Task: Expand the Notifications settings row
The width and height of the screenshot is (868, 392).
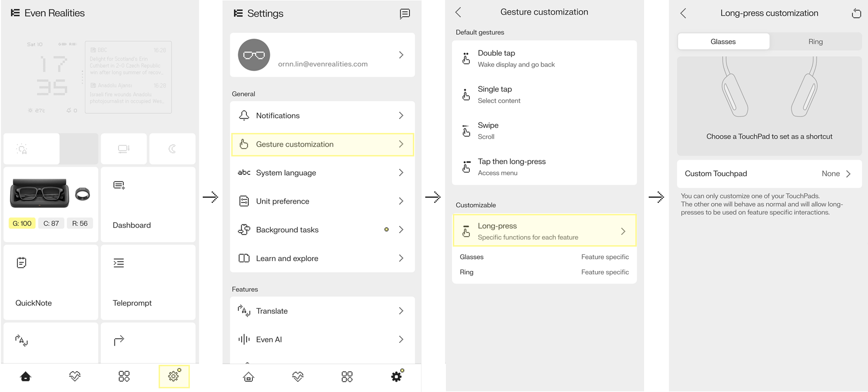Action: pos(322,115)
